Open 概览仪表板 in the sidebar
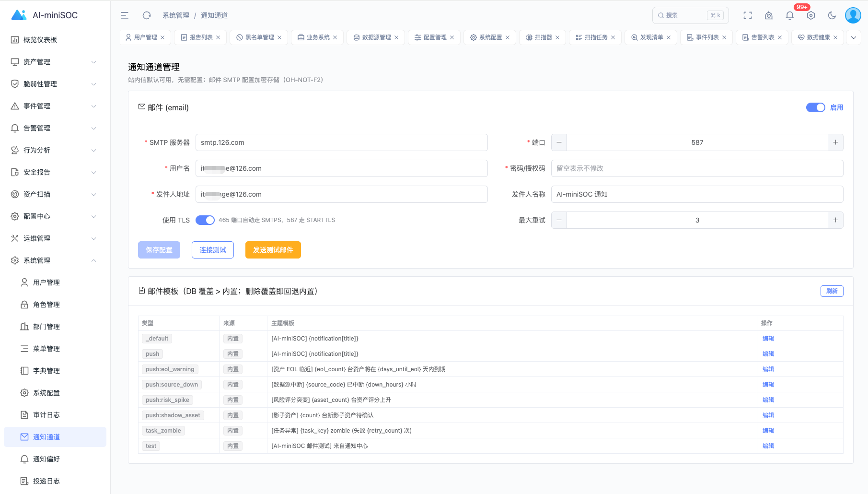This screenshot has width=868, height=494. point(55,40)
